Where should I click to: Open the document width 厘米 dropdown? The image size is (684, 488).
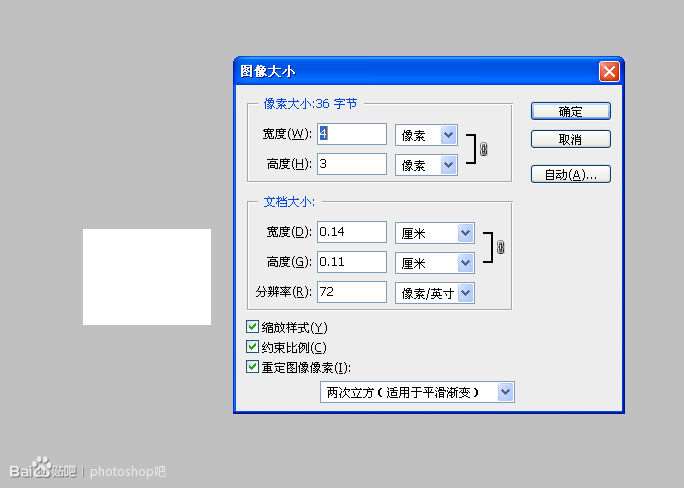(x=435, y=233)
